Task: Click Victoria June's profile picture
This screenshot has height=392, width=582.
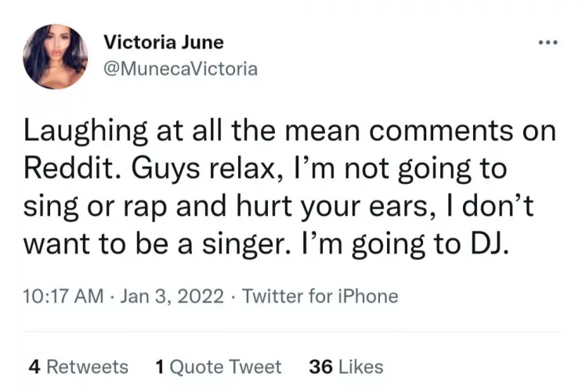Action: pyautogui.click(x=56, y=55)
